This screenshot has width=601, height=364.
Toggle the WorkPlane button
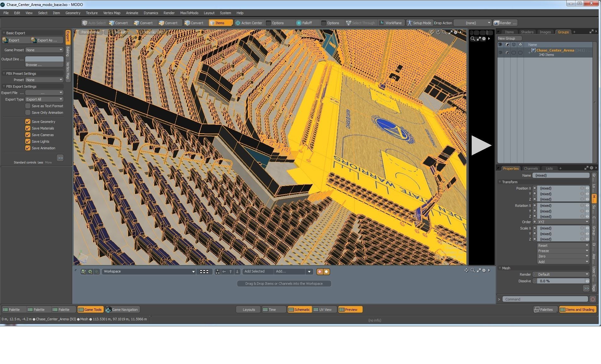pos(390,23)
